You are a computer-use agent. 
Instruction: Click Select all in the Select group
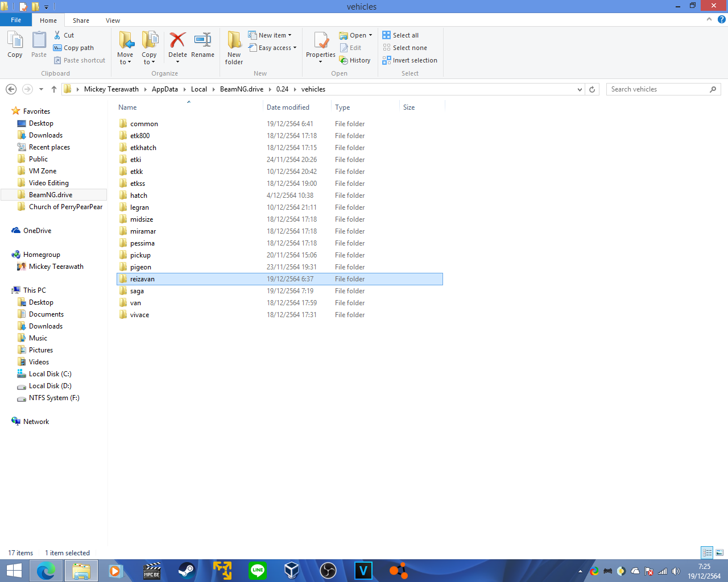coord(400,35)
